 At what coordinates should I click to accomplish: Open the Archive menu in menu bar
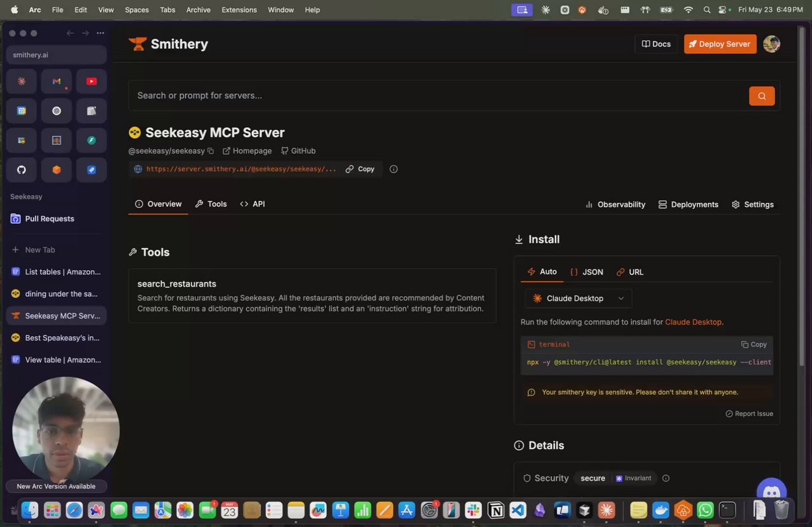(x=198, y=10)
